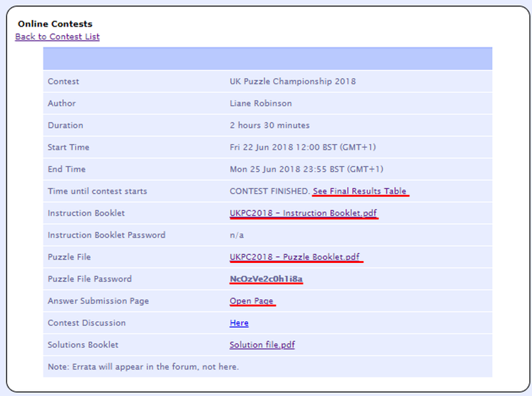Select the puzzle file password NcOzVe2c0h1i8a
The height and width of the screenshot is (396, 532).
(266, 279)
